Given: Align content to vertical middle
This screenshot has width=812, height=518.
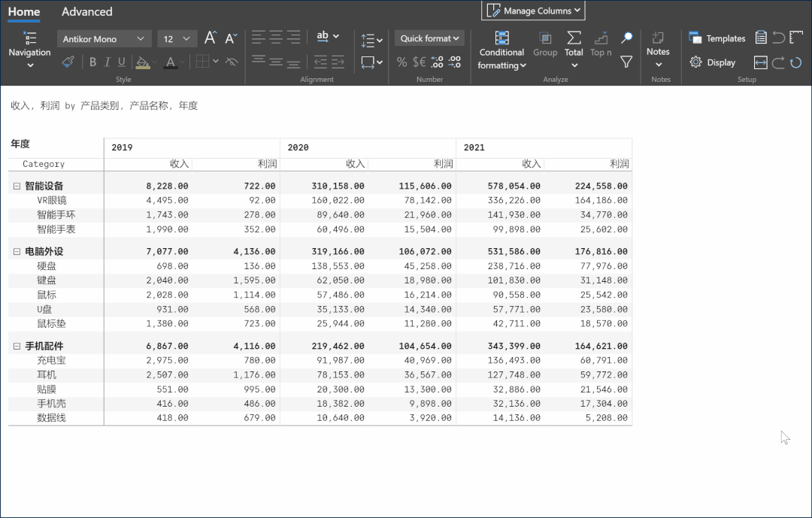Looking at the screenshot, I should click(276, 62).
